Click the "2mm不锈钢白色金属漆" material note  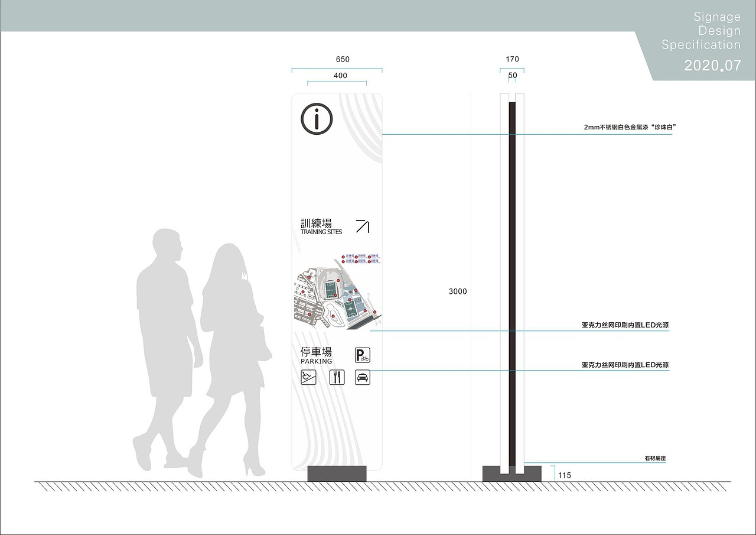pos(629,127)
